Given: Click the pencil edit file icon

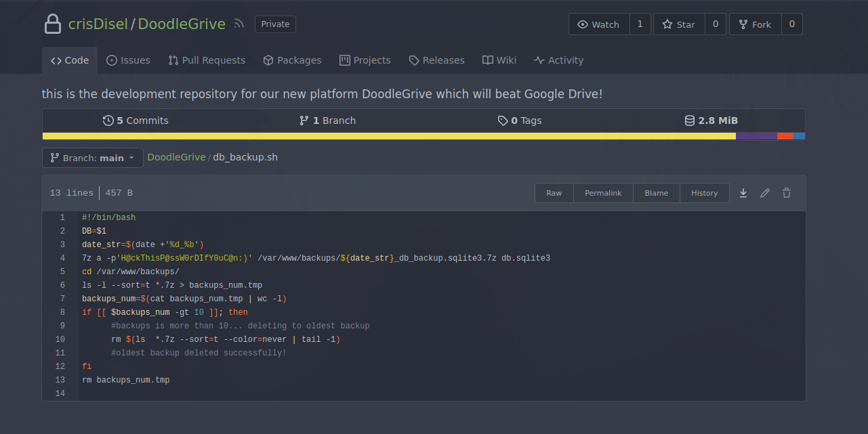Looking at the screenshot, I should [x=765, y=193].
